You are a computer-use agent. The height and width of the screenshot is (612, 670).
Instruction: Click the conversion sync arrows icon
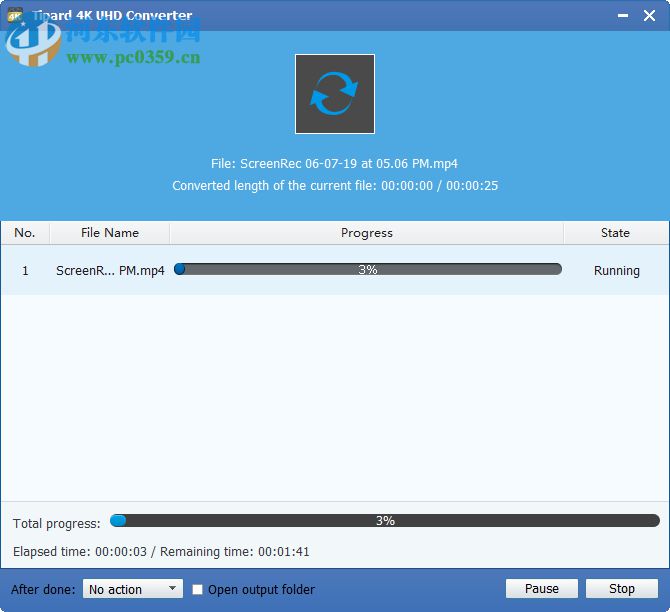335,94
